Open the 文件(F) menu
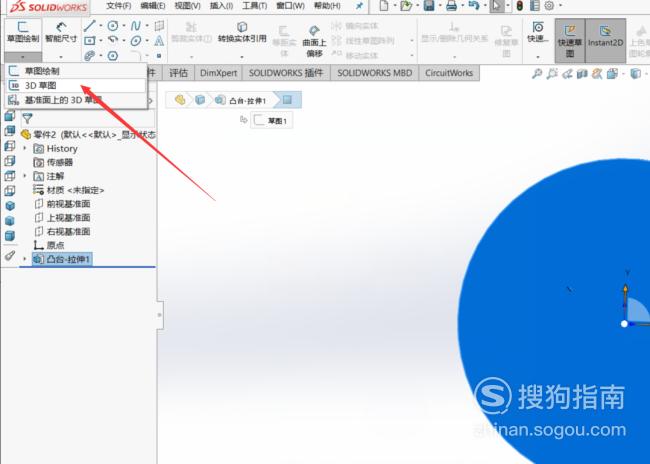Viewport: 650px width, 464px height. (x=119, y=6)
